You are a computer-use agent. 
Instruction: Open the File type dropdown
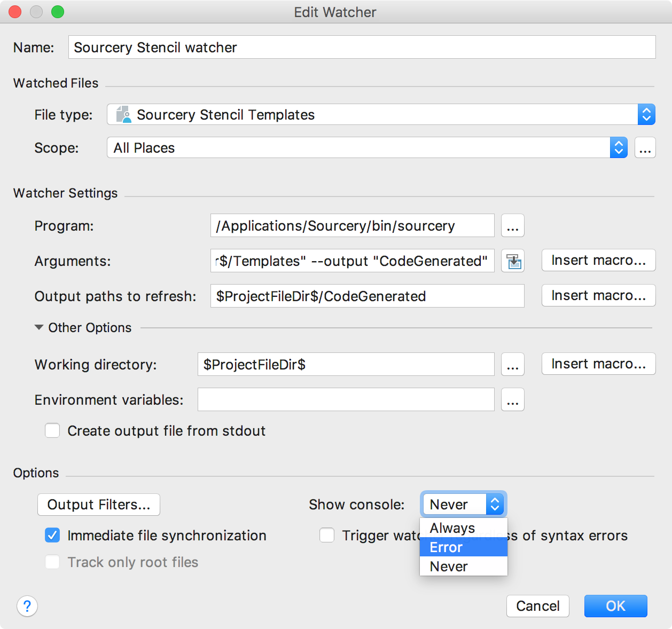381,114
